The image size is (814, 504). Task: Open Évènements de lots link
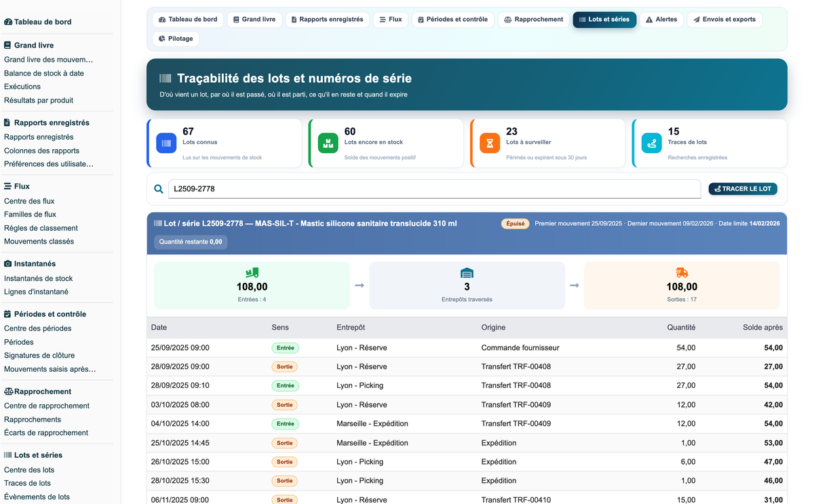(37, 497)
